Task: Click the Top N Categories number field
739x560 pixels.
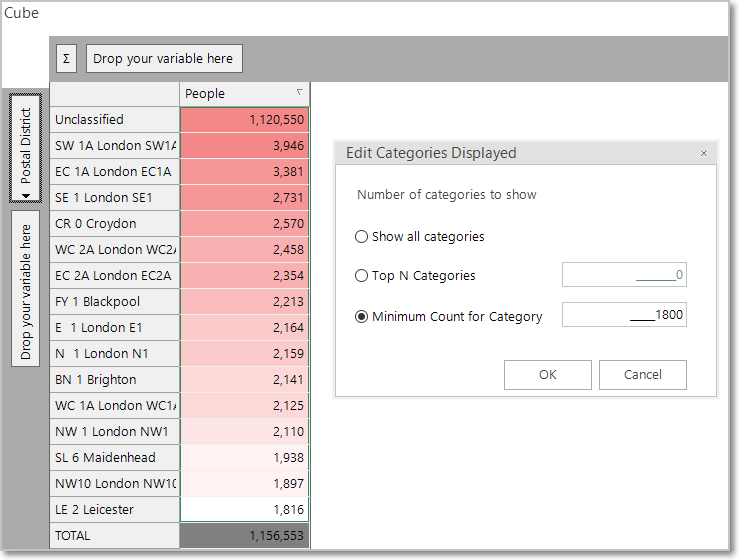Action: [624, 275]
